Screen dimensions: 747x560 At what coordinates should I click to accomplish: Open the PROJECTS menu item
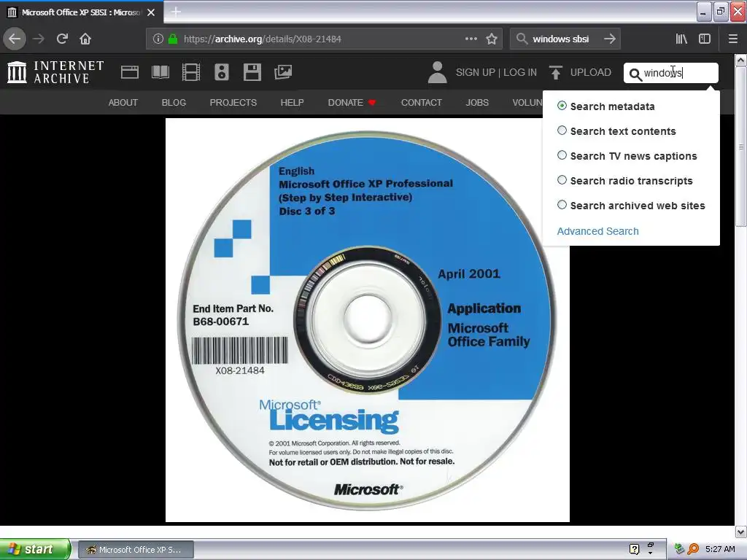(x=233, y=102)
